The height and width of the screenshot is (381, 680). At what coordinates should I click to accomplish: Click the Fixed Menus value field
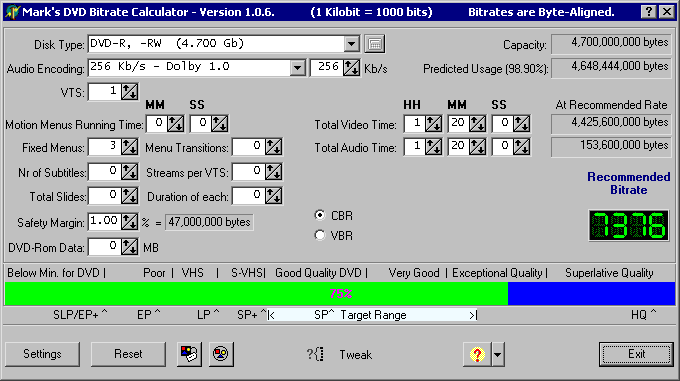pos(104,147)
